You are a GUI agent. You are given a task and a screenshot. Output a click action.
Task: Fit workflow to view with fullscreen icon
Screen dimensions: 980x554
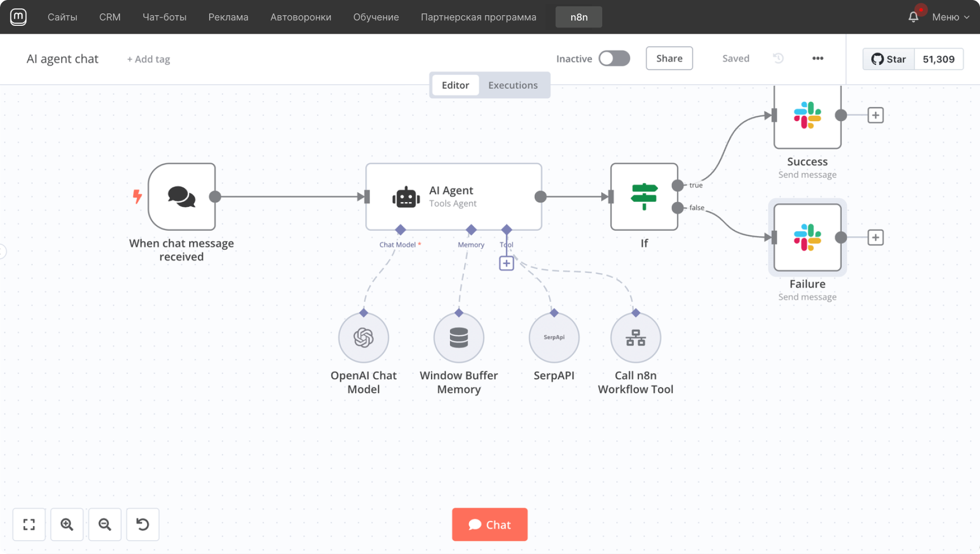pyautogui.click(x=29, y=525)
